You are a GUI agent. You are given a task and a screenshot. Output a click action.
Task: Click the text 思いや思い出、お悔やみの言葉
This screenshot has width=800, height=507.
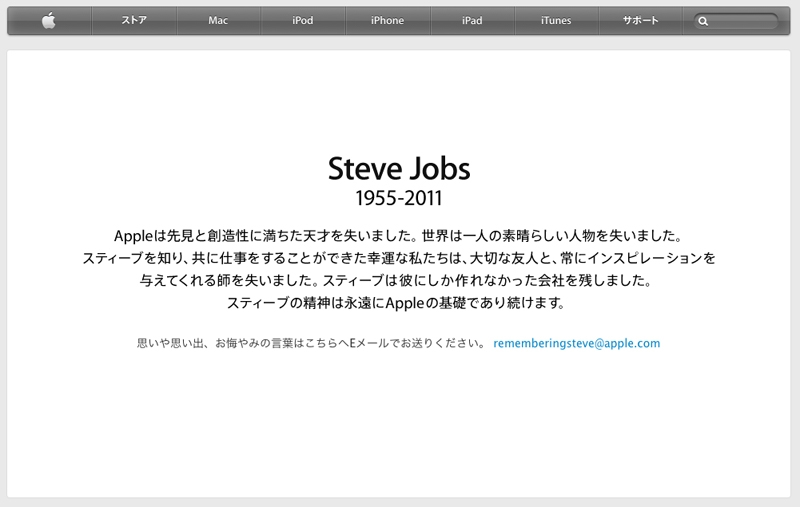[311, 343]
